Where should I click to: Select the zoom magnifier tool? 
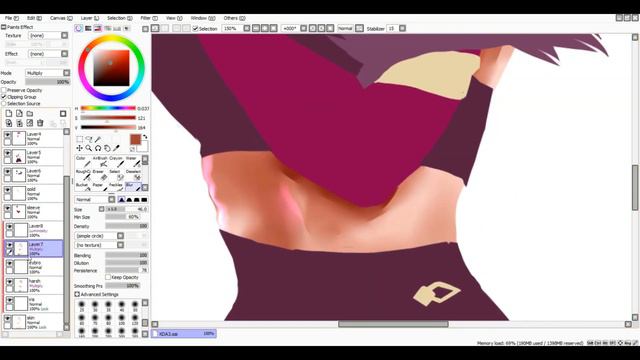tap(89, 148)
